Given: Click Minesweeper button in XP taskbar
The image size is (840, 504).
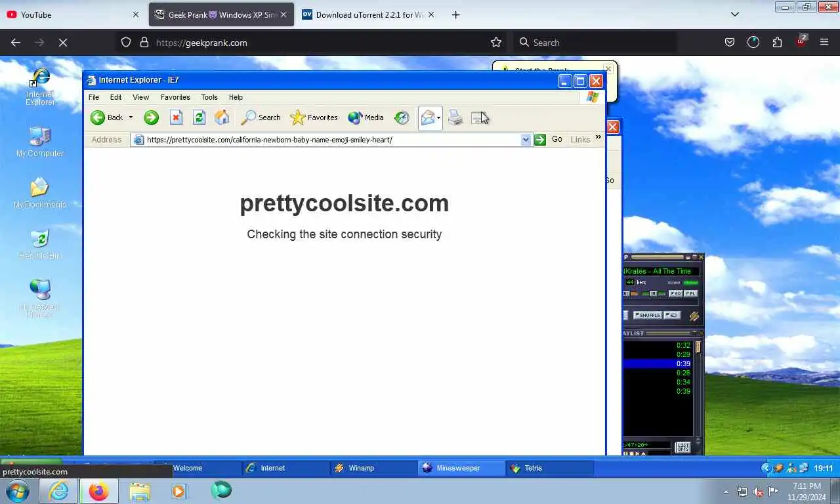Looking at the screenshot, I should (461, 468).
